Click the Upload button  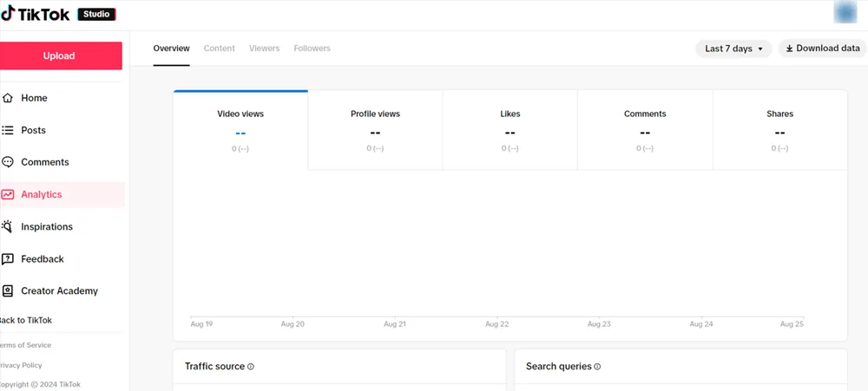(59, 55)
